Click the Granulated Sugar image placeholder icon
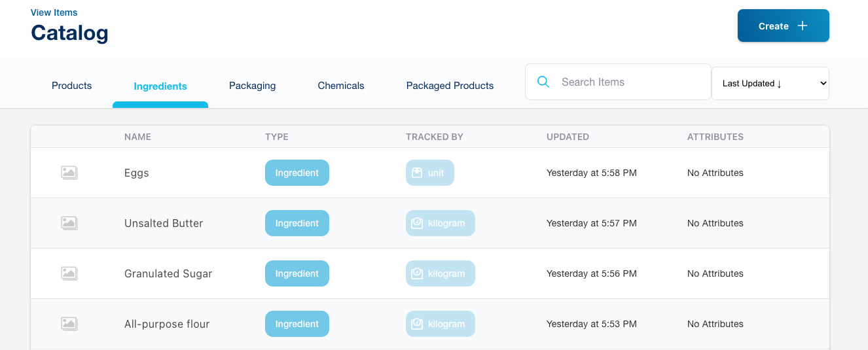868x350 pixels. pos(69,273)
